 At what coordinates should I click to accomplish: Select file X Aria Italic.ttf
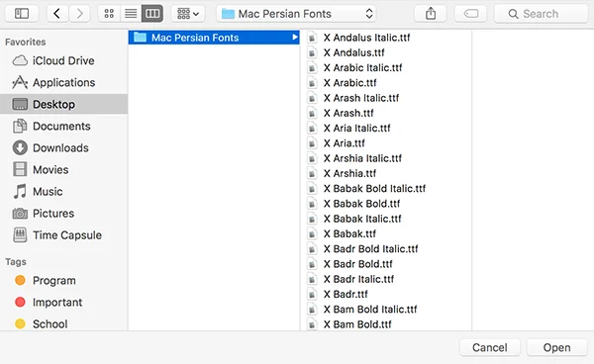[386, 129]
